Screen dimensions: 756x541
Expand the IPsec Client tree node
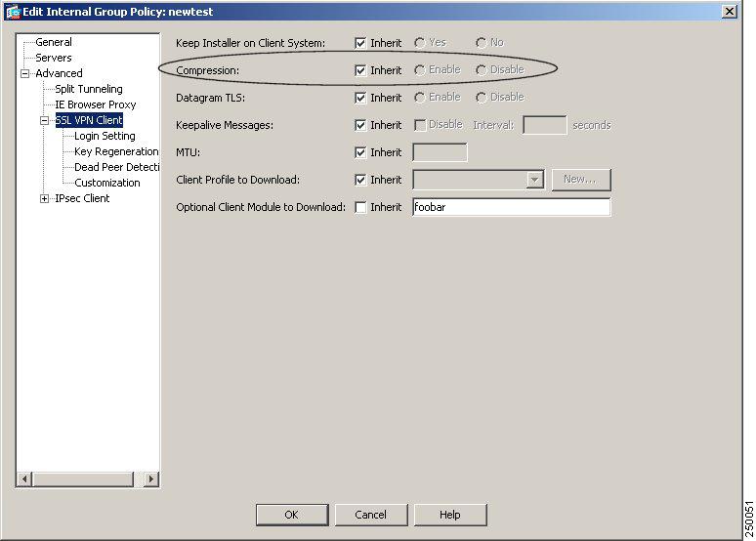(x=44, y=198)
